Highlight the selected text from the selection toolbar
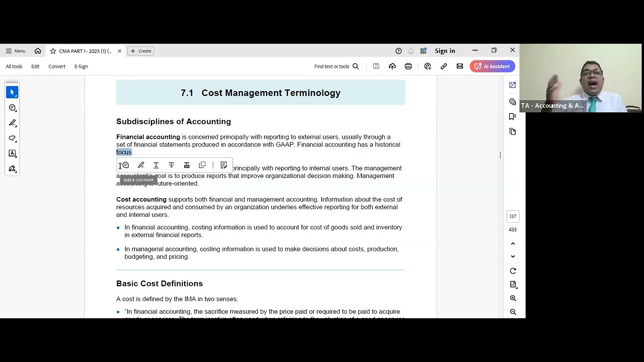 tap(141, 165)
